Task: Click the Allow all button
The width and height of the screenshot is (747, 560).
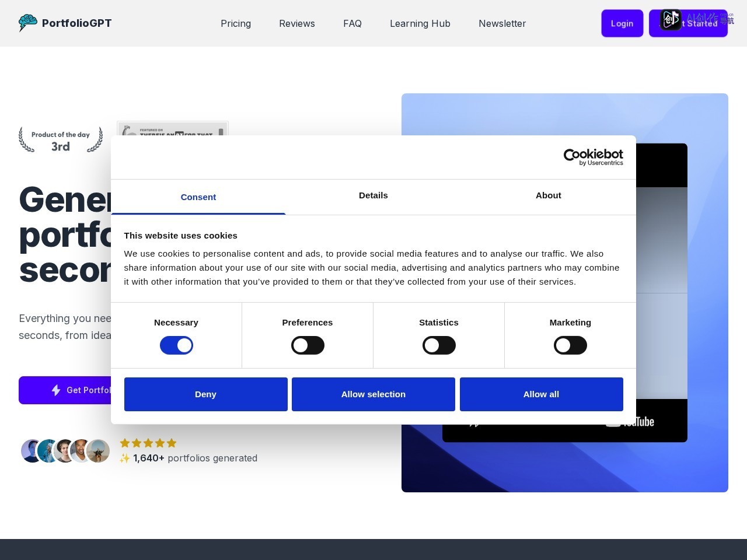Action: [x=542, y=394]
